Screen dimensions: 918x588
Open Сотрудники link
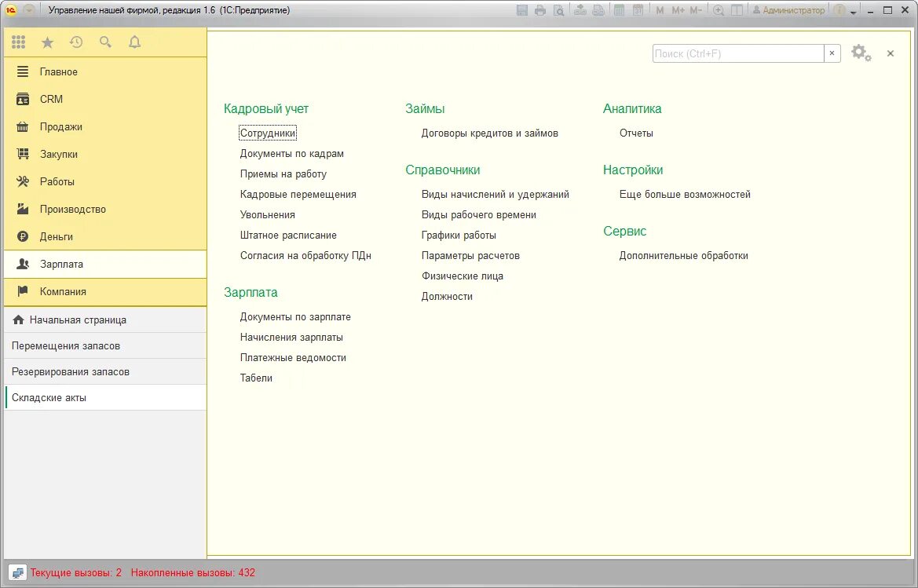point(268,133)
